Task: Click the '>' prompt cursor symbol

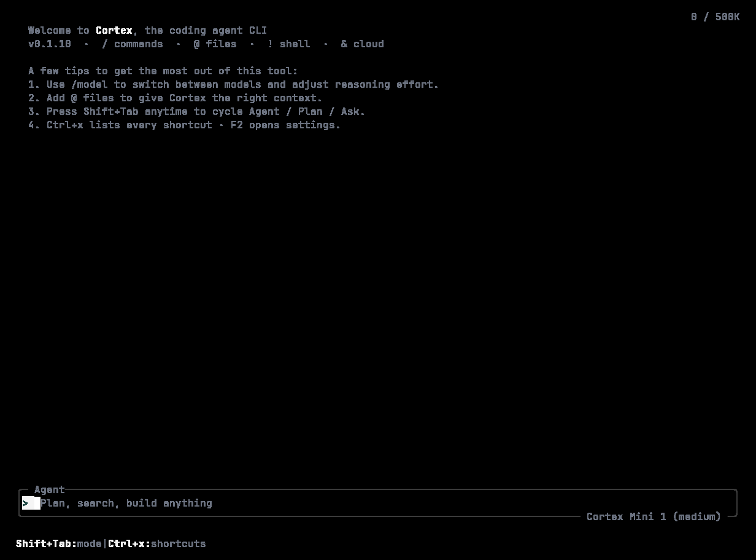Action: pyautogui.click(x=25, y=503)
